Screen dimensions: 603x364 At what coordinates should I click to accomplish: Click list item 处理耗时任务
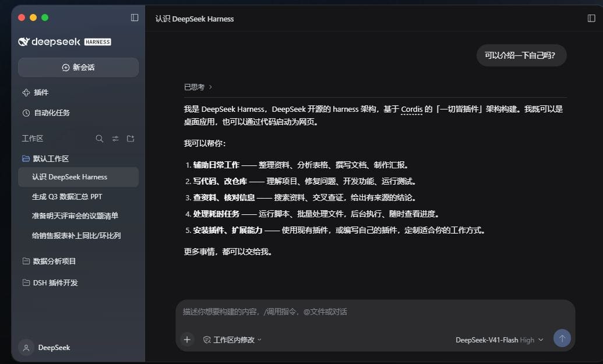pyautogui.click(x=216, y=214)
